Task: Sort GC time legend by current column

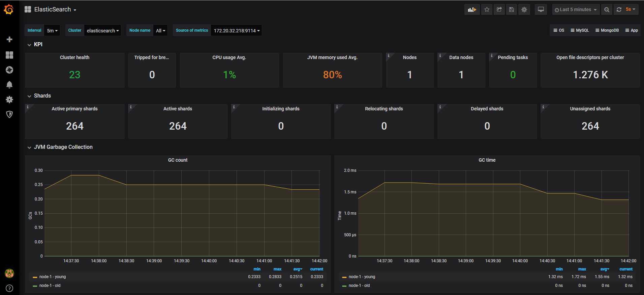Action: (x=626, y=269)
